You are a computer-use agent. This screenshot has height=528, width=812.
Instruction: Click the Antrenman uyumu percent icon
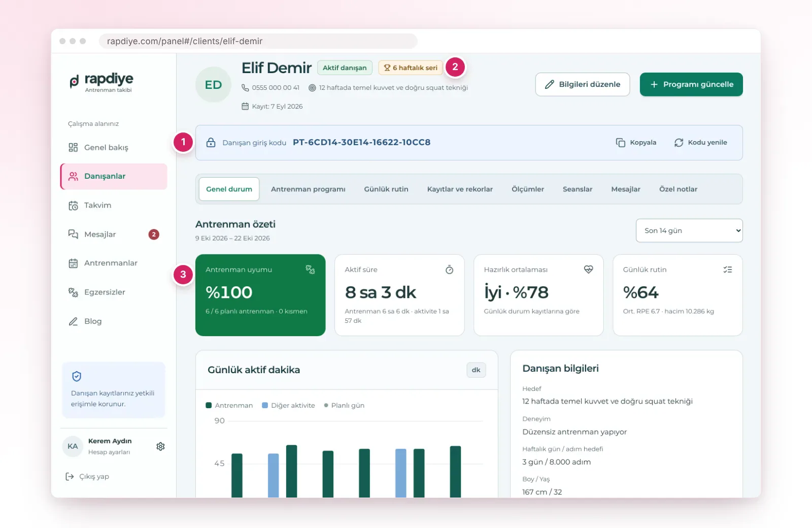pos(310,270)
